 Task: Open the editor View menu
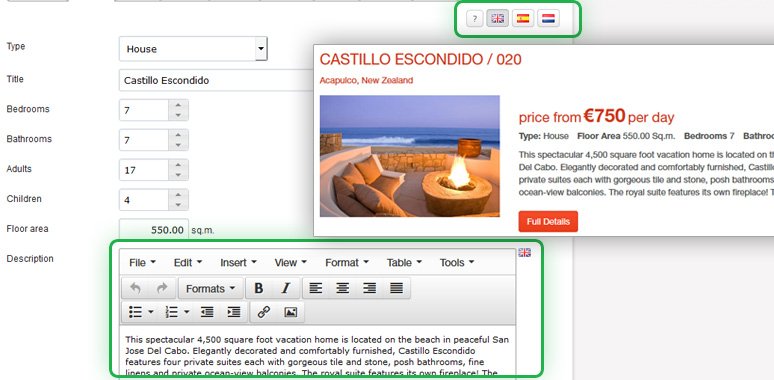click(x=290, y=263)
